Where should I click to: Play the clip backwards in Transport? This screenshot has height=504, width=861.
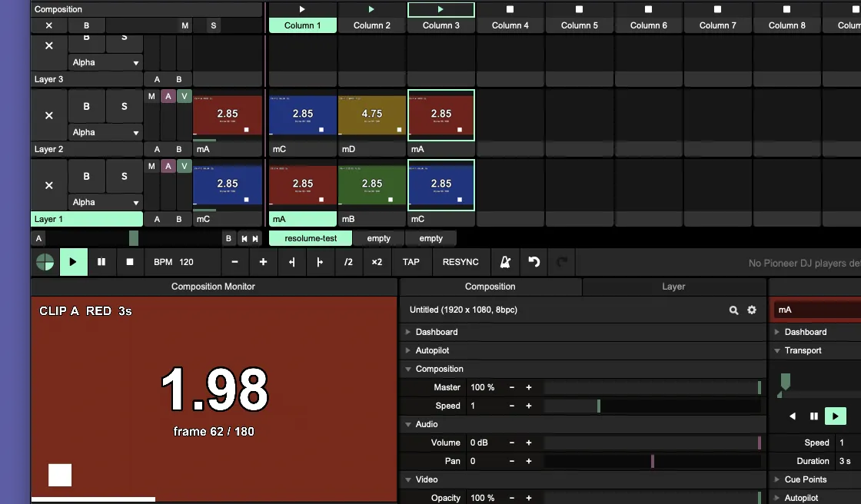793,416
